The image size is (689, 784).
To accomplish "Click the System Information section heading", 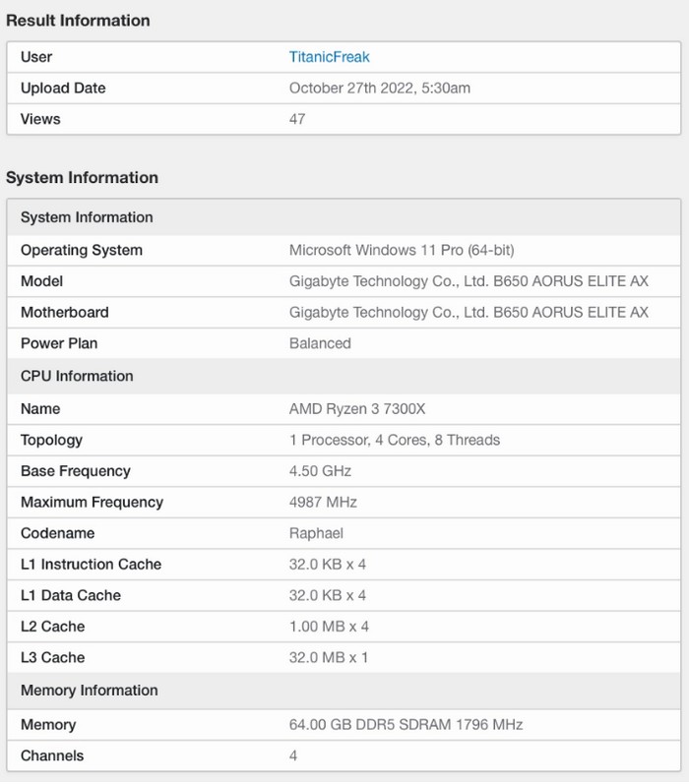I will 82,178.
